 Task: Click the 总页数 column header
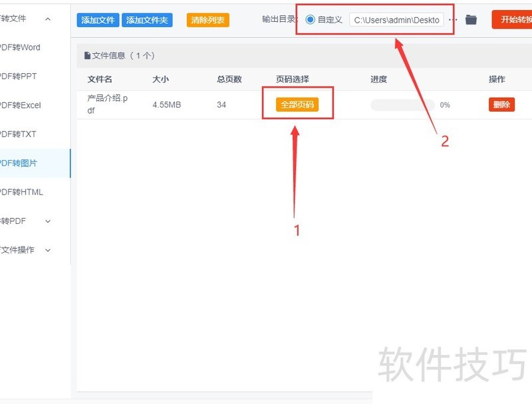[229, 79]
